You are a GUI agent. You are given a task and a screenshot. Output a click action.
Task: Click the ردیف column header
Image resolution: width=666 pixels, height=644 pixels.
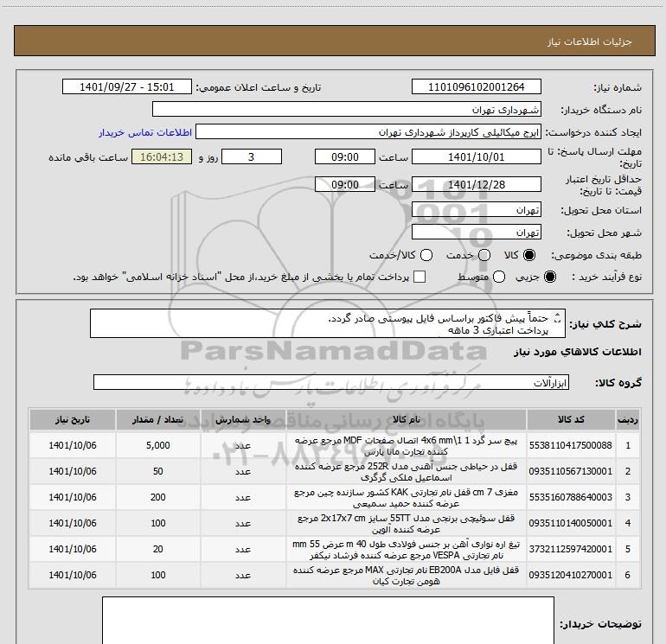click(627, 419)
